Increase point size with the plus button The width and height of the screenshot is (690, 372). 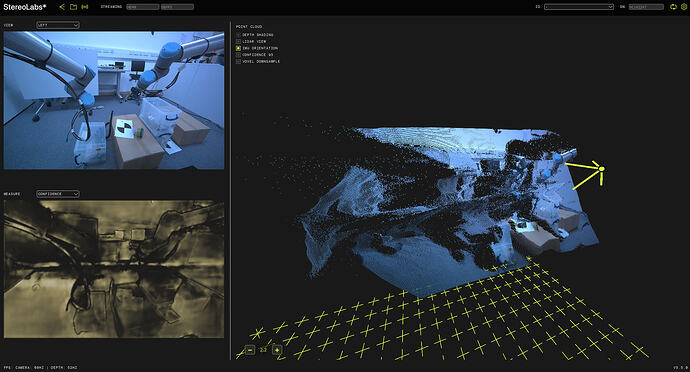pyautogui.click(x=277, y=350)
